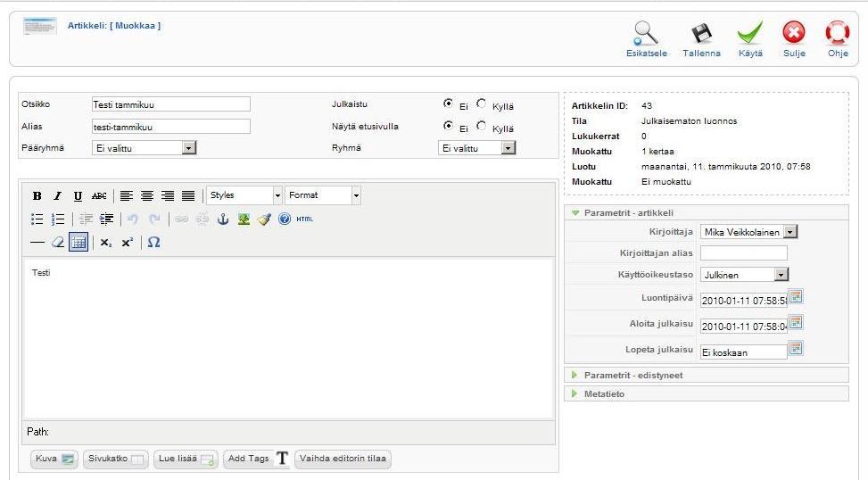Toggle bold formatting in editor
This screenshot has width=868, height=480.
tap(37, 195)
